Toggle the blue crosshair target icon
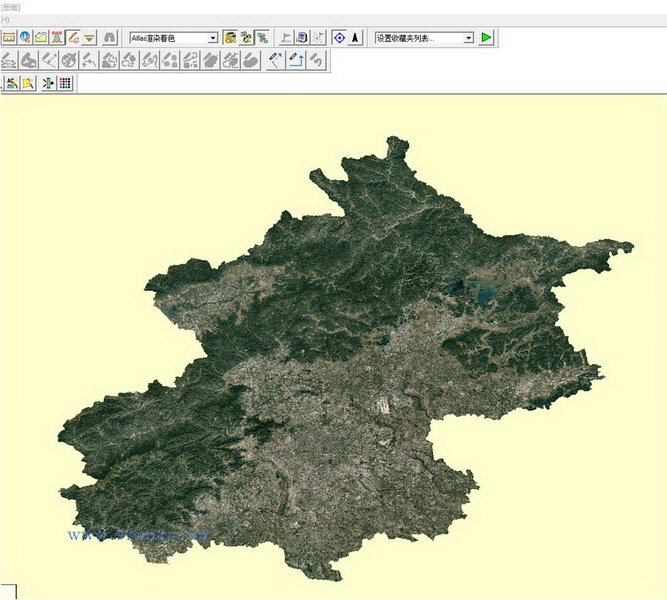Viewport: 667px width, 600px height. 339,38
